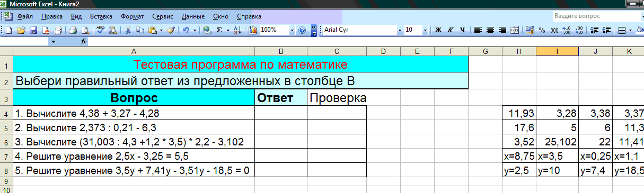
Task: Open the Файл menu
Action: click(x=25, y=16)
